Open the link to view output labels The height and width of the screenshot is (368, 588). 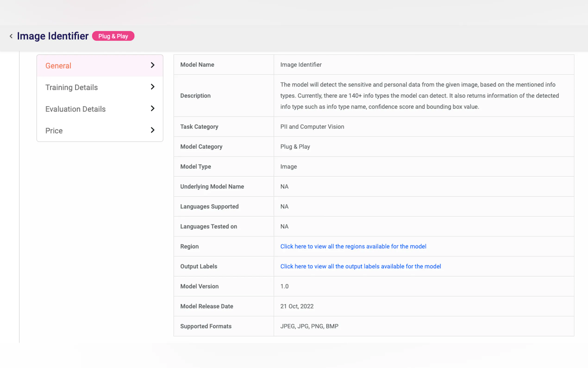[x=360, y=266]
